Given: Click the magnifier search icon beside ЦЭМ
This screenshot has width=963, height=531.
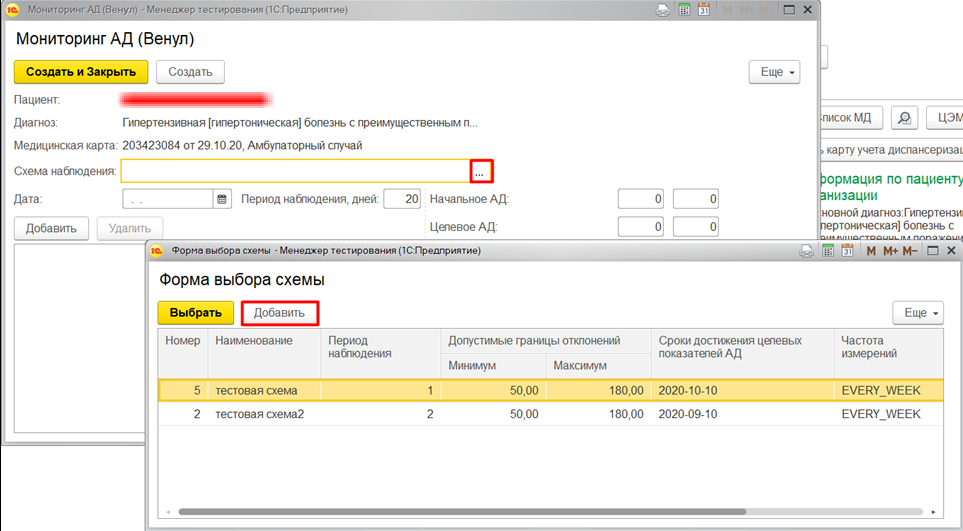Looking at the screenshot, I should (x=903, y=118).
